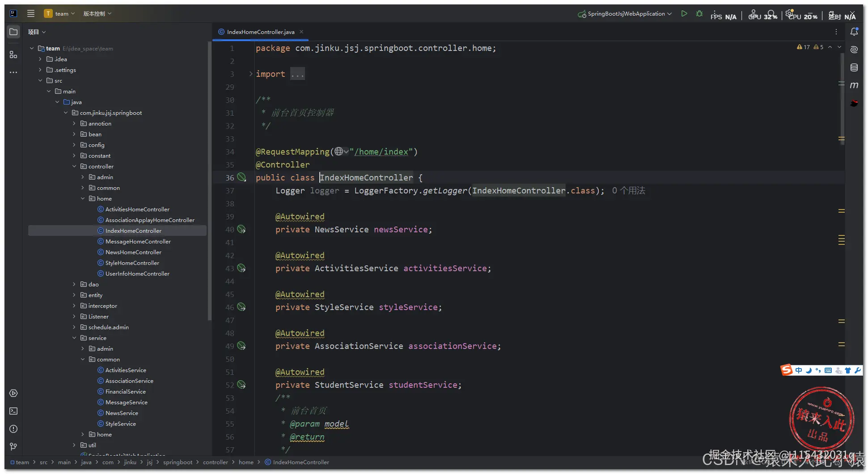Viewport: 868px width, 474px height.
Task: Jump to the next highlighted problem arrow
Action: pos(839,47)
